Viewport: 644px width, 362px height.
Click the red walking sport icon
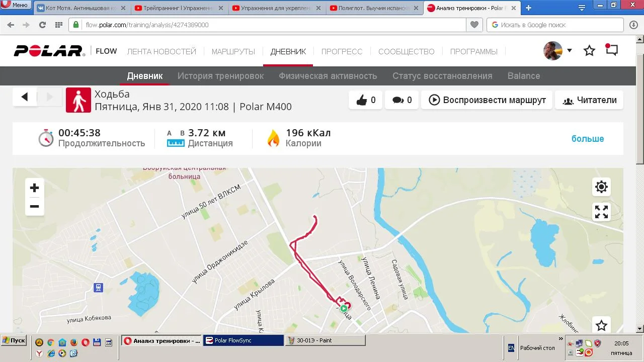78,100
